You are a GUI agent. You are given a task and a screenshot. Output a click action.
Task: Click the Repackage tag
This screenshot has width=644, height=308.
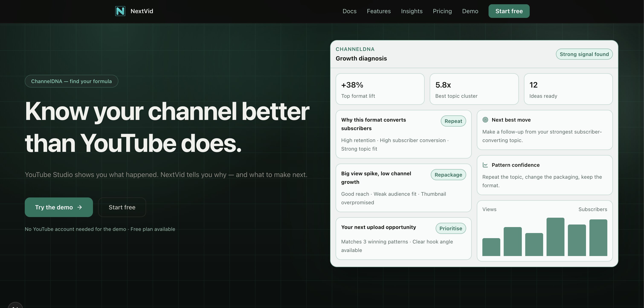(x=448, y=175)
